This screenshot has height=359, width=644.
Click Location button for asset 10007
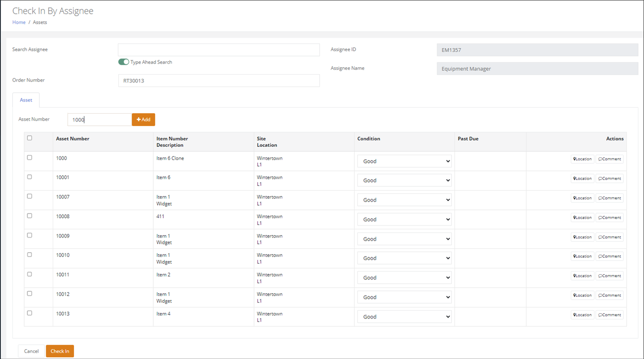coord(582,198)
